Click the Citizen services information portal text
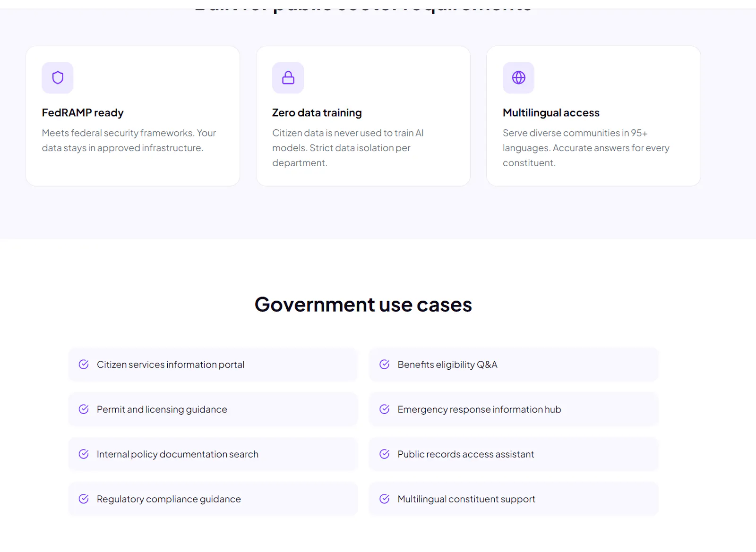 [171, 365]
